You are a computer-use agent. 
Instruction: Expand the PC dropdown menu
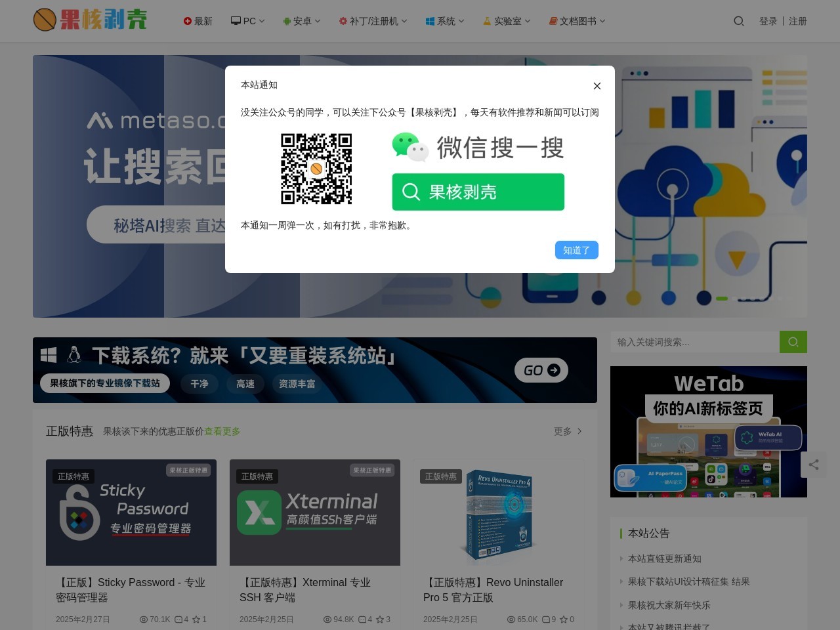247,21
